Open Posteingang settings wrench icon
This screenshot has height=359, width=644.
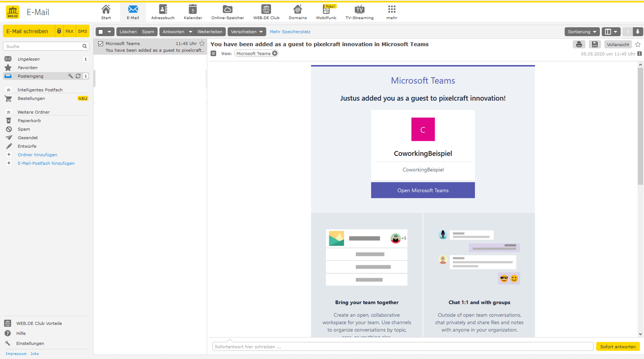[70, 76]
